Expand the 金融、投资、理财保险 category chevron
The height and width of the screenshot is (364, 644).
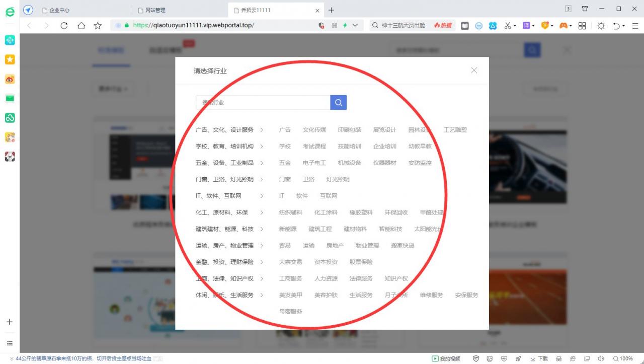tap(262, 262)
